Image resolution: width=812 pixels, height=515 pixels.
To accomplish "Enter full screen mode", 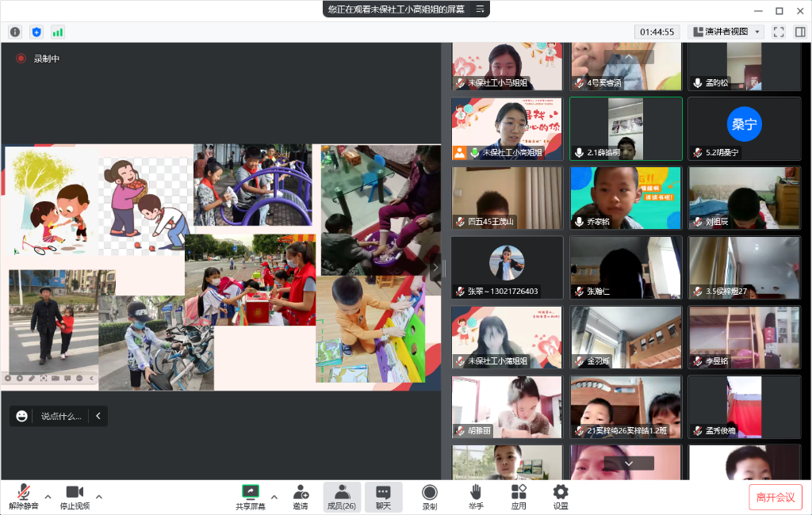I will [779, 32].
